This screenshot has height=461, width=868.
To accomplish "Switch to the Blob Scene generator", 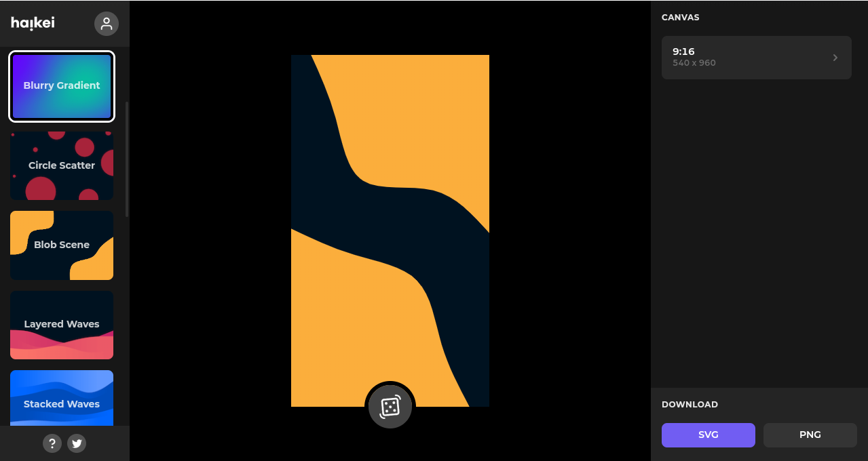I will pyautogui.click(x=62, y=245).
